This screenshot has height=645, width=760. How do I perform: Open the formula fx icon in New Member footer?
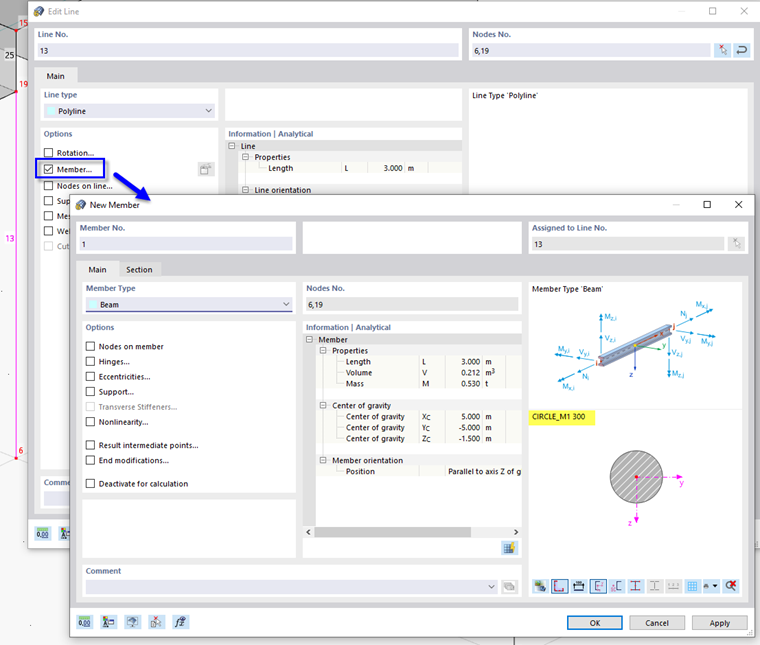tap(180, 622)
